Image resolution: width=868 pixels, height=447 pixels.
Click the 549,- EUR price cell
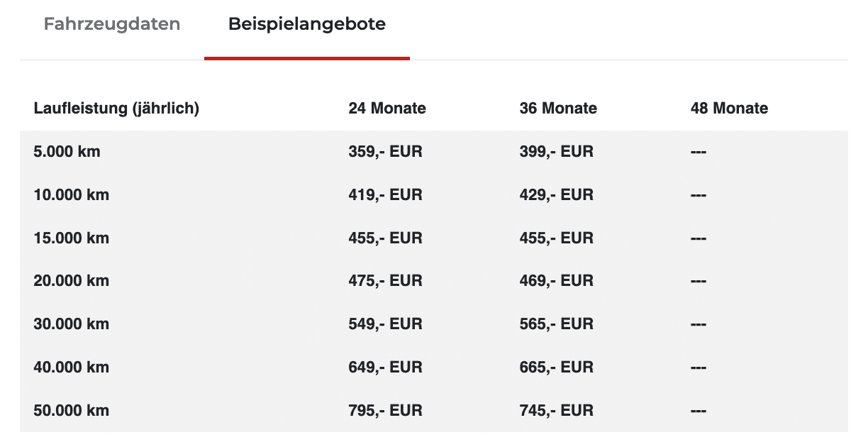(x=385, y=324)
